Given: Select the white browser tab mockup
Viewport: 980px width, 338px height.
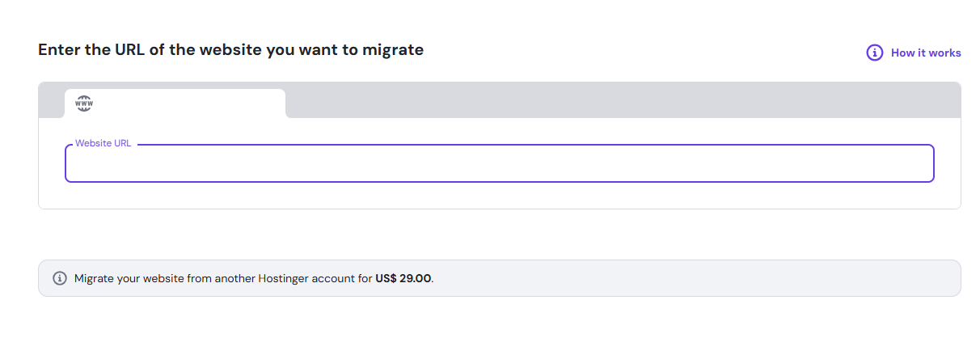Looking at the screenshot, I should tap(175, 104).
